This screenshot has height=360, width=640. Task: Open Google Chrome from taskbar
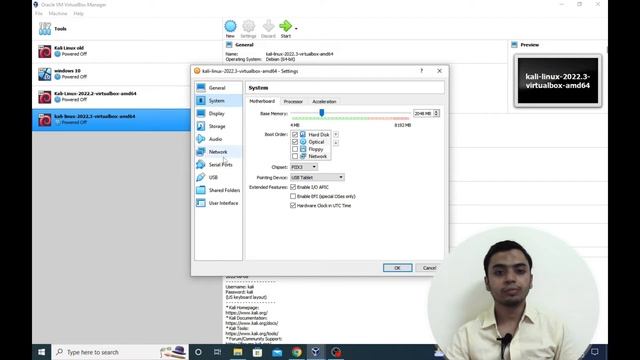pyautogui.click(x=297, y=352)
